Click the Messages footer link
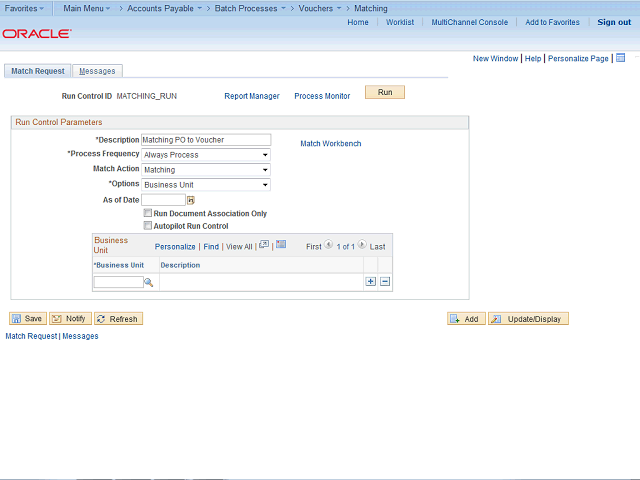This screenshot has width=640, height=480. coord(80,336)
